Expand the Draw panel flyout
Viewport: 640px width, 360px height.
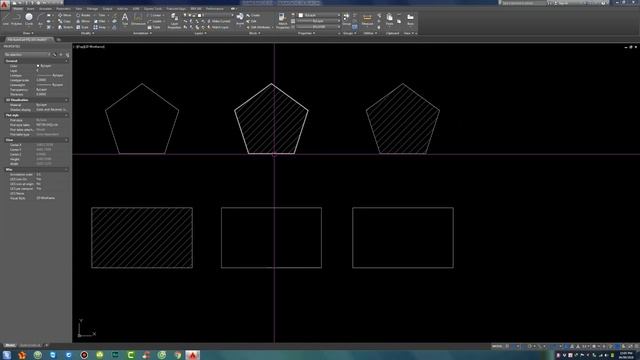click(x=28, y=33)
